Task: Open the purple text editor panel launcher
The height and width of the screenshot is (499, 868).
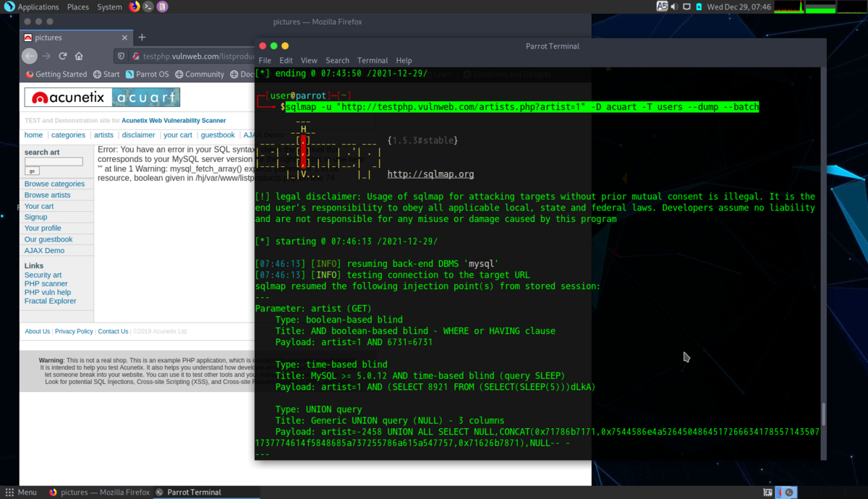Action: coord(162,7)
